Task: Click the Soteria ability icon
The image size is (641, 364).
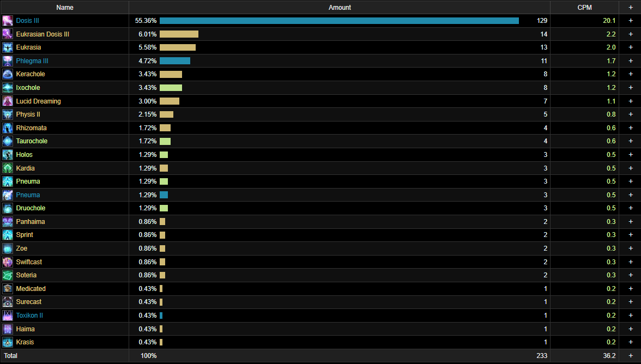Action: click(8, 275)
